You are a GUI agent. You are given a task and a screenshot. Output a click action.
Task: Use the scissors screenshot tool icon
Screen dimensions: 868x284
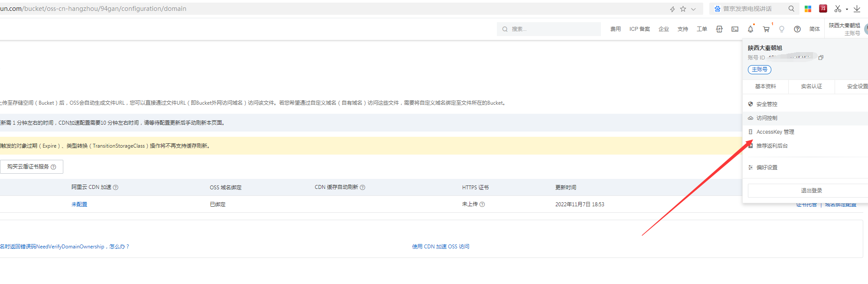838,9
